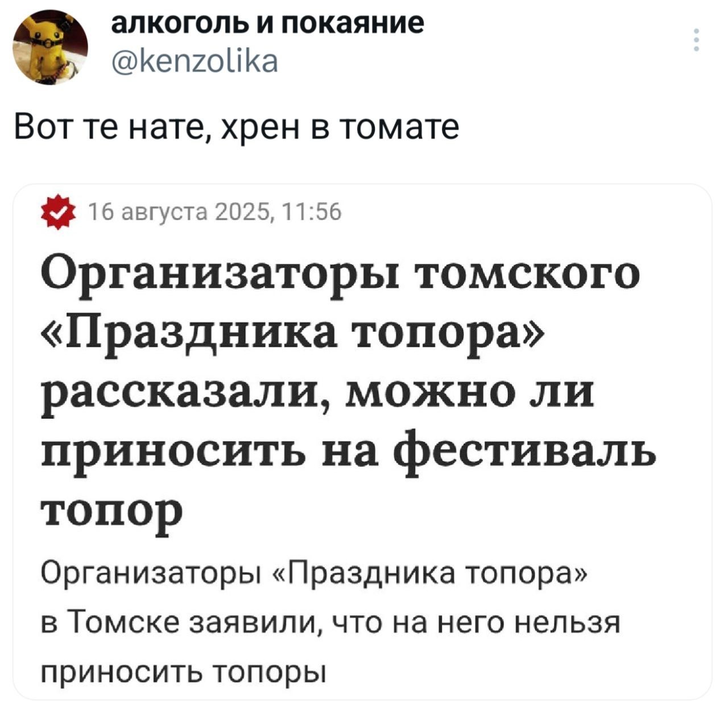Viewport: 728px width, 718px height.
Task: Click the headline line "Организаторы томского"
Action: (x=340, y=275)
